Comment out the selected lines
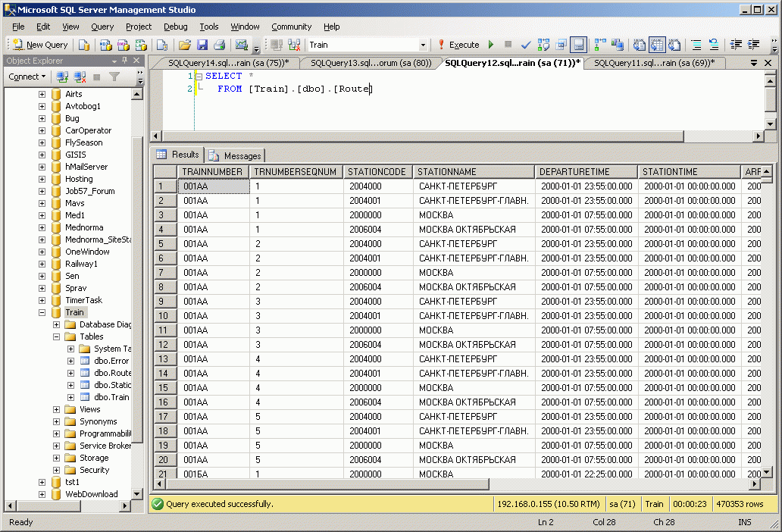 (696, 45)
